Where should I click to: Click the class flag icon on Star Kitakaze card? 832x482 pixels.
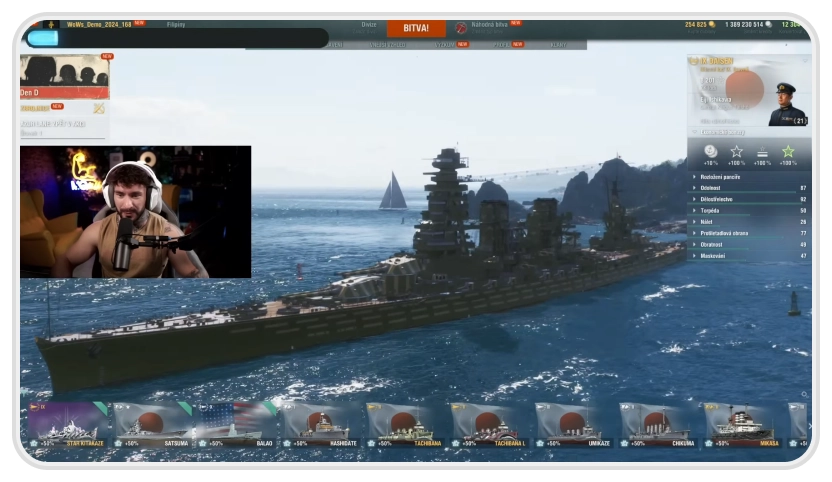(34, 407)
